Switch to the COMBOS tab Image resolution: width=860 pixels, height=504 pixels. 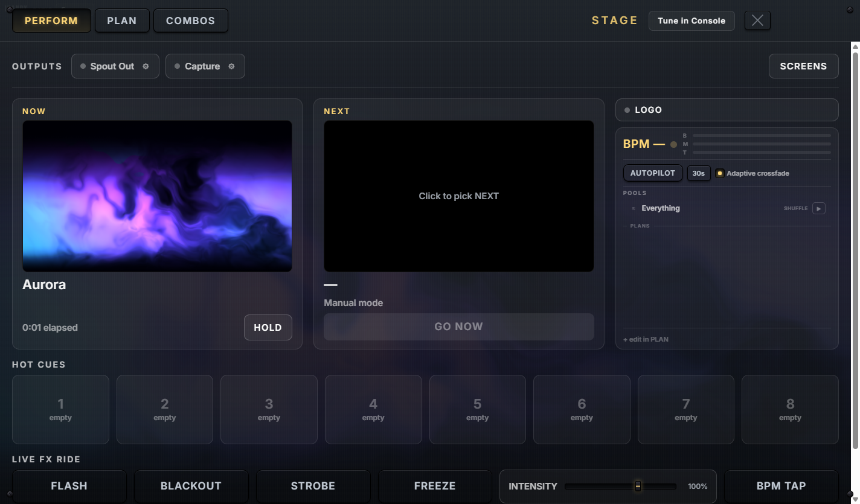coord(191,21)
